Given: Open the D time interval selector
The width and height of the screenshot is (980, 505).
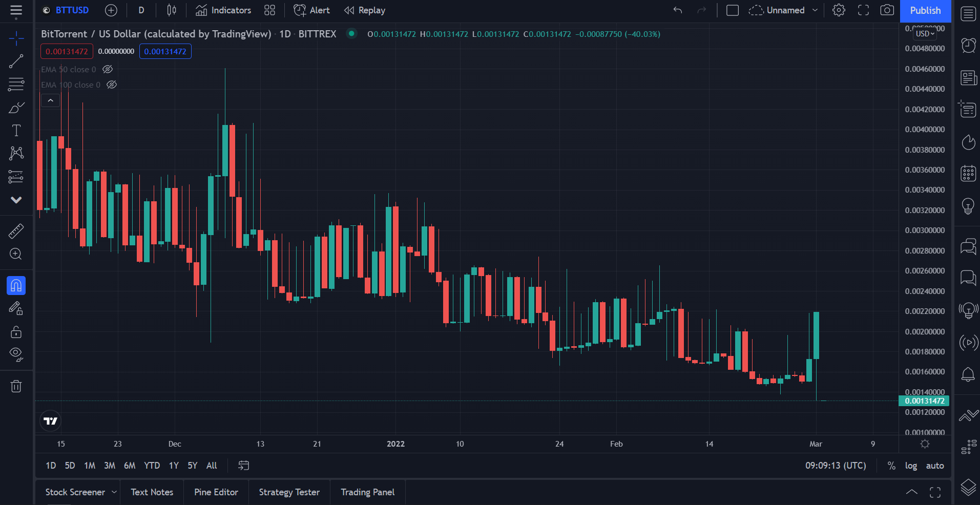Looking at the screenshot, I should tap(141, 10).
